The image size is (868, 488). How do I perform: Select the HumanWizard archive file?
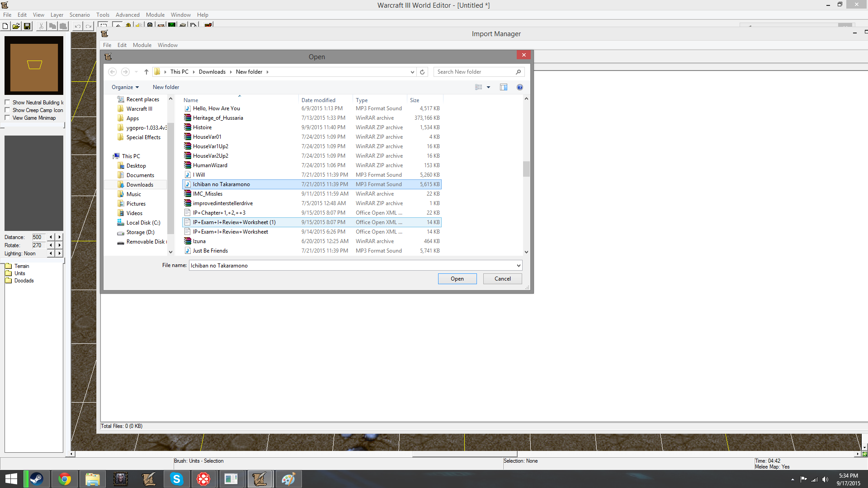point(311,165)
